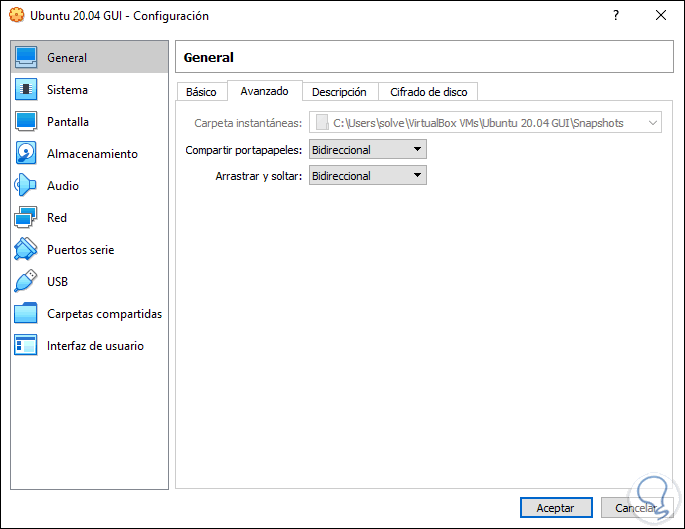Select the General settings icon

[27, 58]
